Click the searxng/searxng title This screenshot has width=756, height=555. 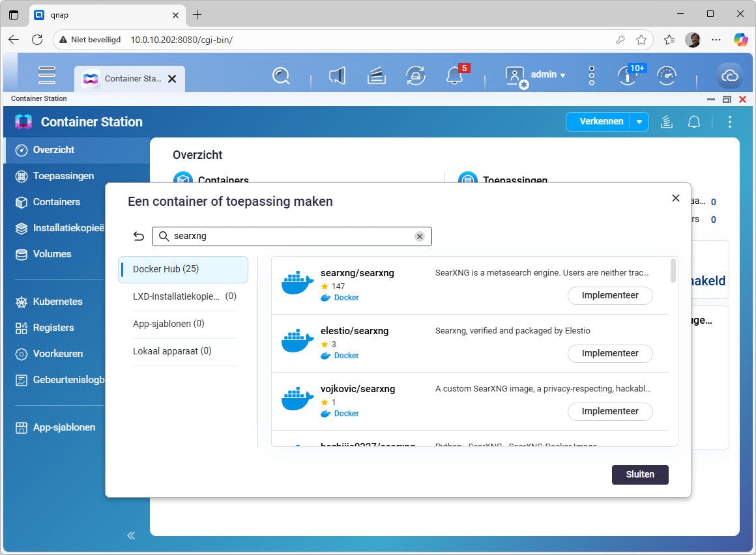[x=357, y=273]
